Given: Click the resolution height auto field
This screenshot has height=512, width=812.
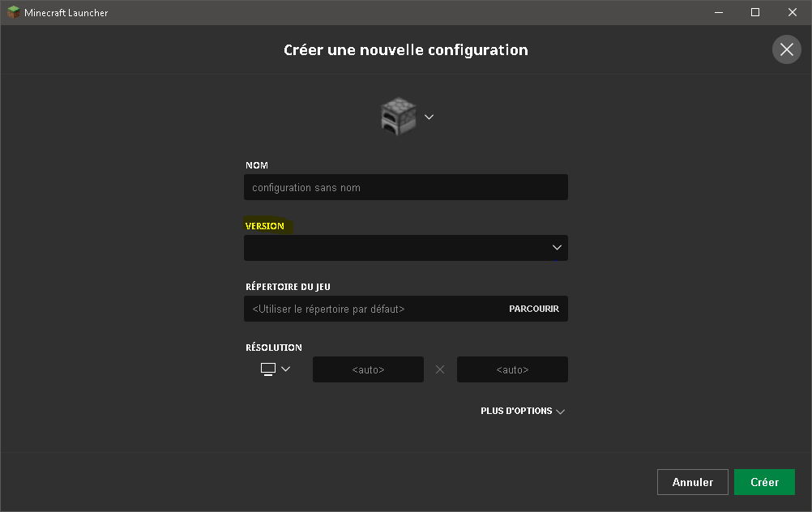Looking at the screenshot, I should (512, 369).
